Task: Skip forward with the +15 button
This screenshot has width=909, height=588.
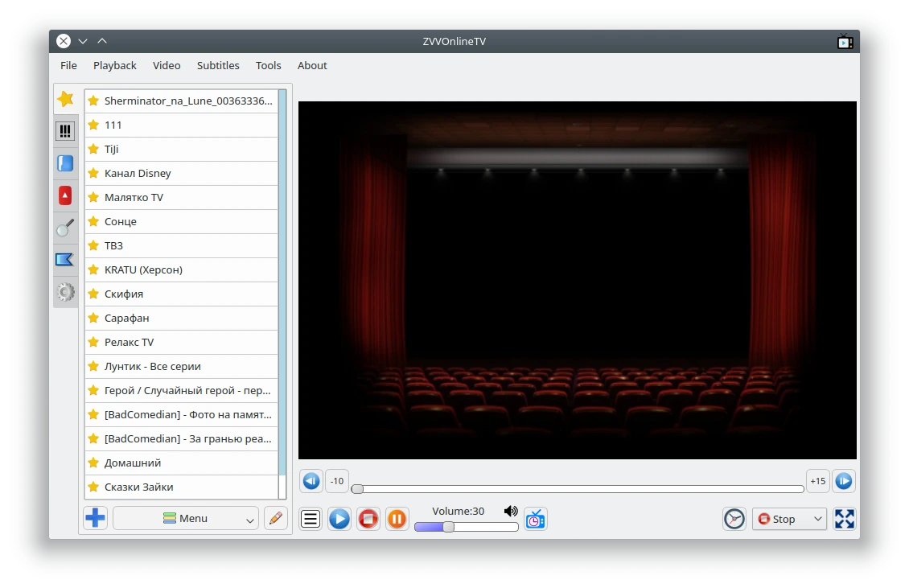Action: coord(818,481)
